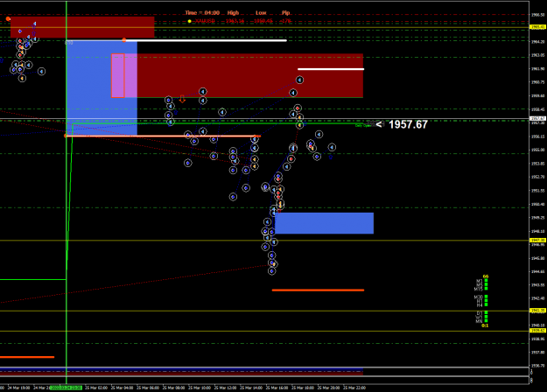Viewport: 547px width, 392px height.
Task: Click the green highlighted date on time axis
Action: point(66,388)
